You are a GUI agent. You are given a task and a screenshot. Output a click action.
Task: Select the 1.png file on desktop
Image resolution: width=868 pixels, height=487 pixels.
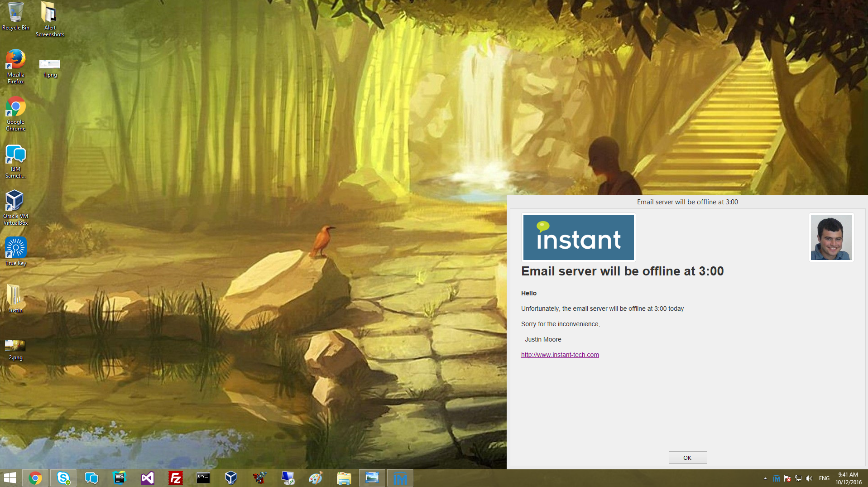pos(50,68)
